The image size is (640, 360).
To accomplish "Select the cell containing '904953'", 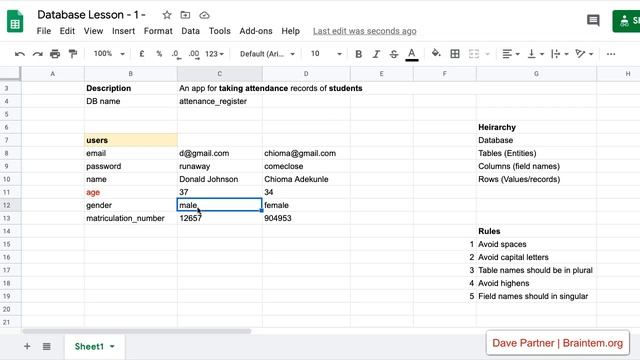I will click(x=306, y=218).
